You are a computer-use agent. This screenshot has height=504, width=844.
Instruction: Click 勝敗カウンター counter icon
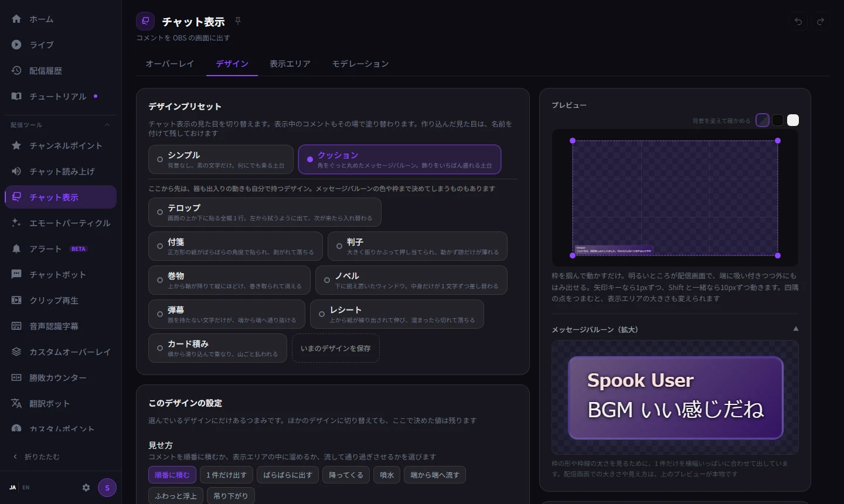point(16,377)
